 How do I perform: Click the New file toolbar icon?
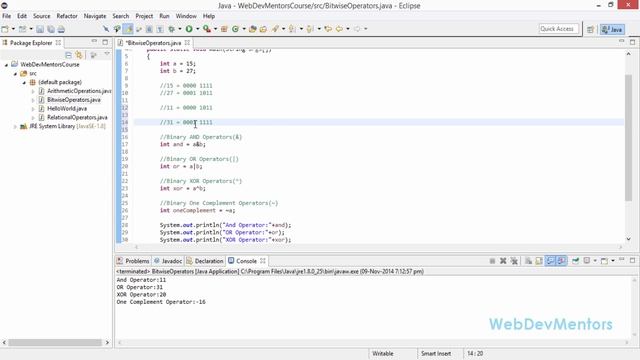5,29
